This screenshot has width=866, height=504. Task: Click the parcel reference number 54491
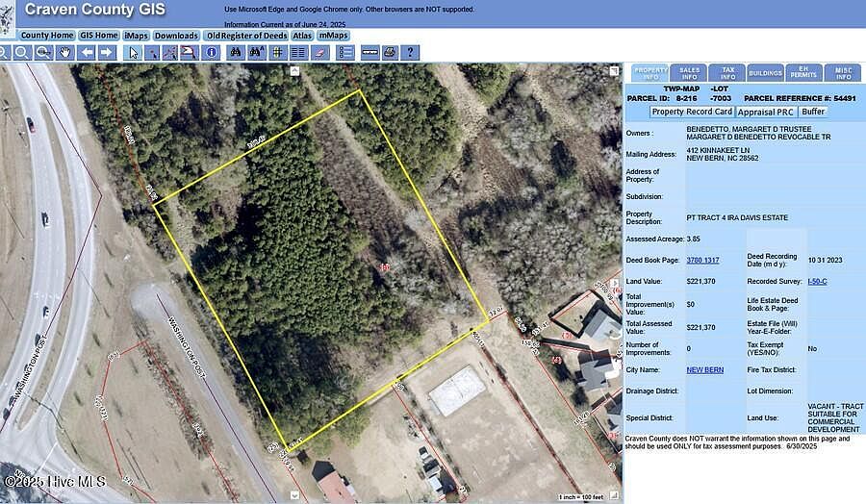[845, 99]
